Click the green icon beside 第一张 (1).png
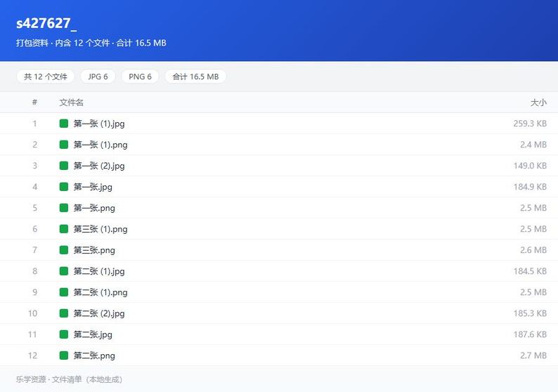The image size is (558, 392). (x=64, y=145)
